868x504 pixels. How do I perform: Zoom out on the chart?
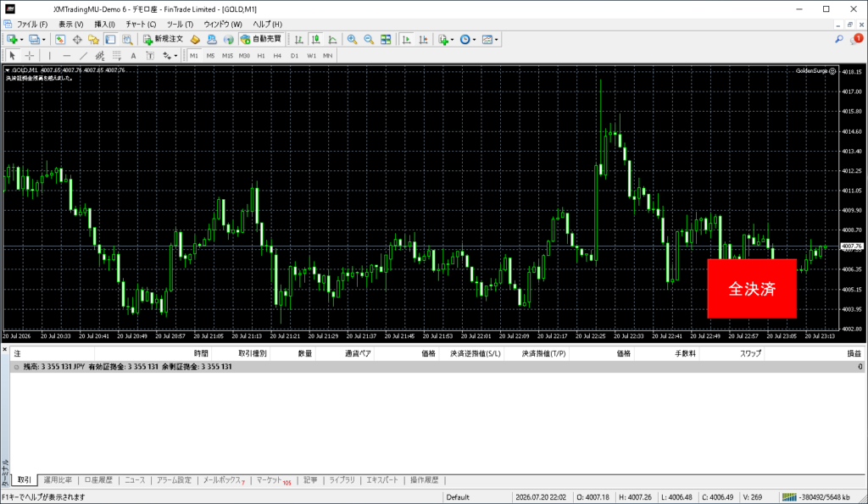click(369, 39)
